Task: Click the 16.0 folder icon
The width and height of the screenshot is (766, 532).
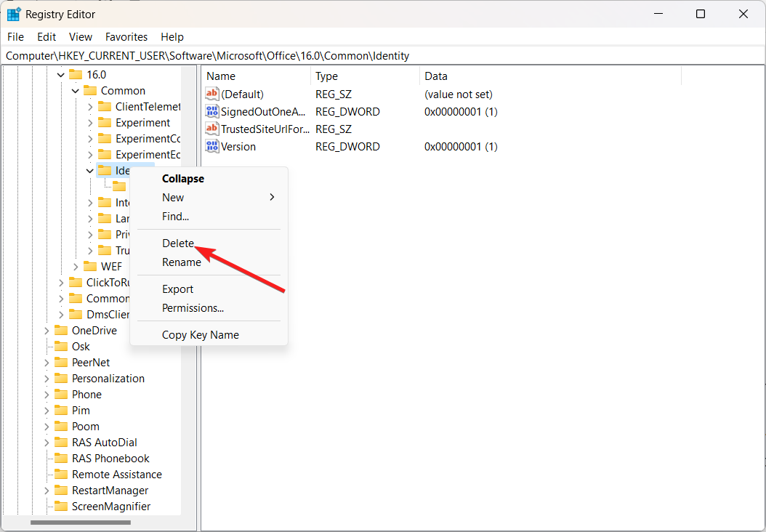Action: (76, 75)
